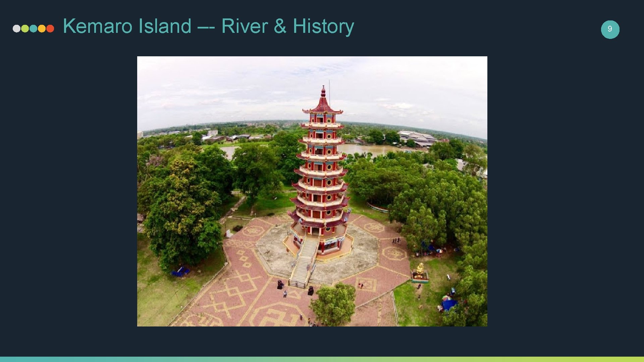644x362 pixels.
Task: Click the small tree on the patterned plaza
Action: (x=333, y=304)
